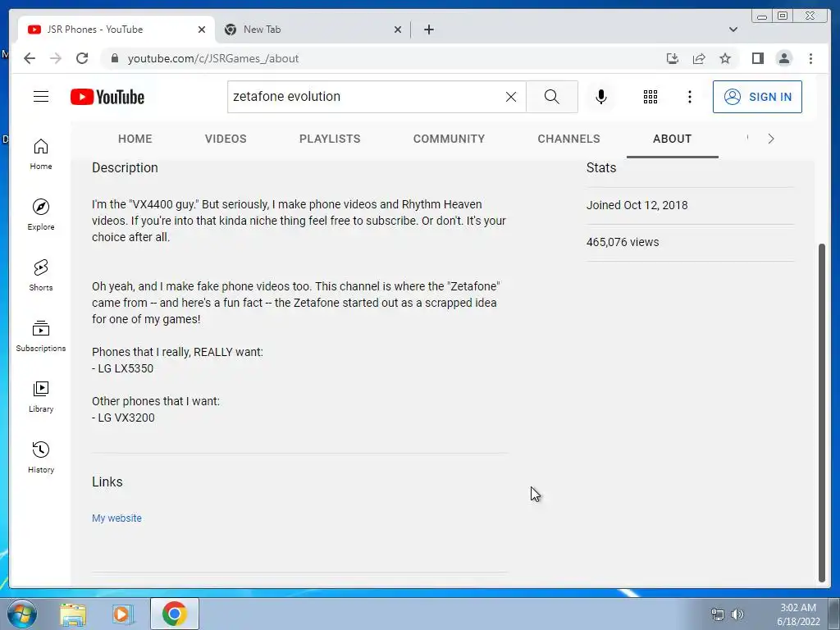Image resolution: width=840 pixels, height=630 pixels.
Task: Click the '- LG VX3200' line
Action: [123, 418]
